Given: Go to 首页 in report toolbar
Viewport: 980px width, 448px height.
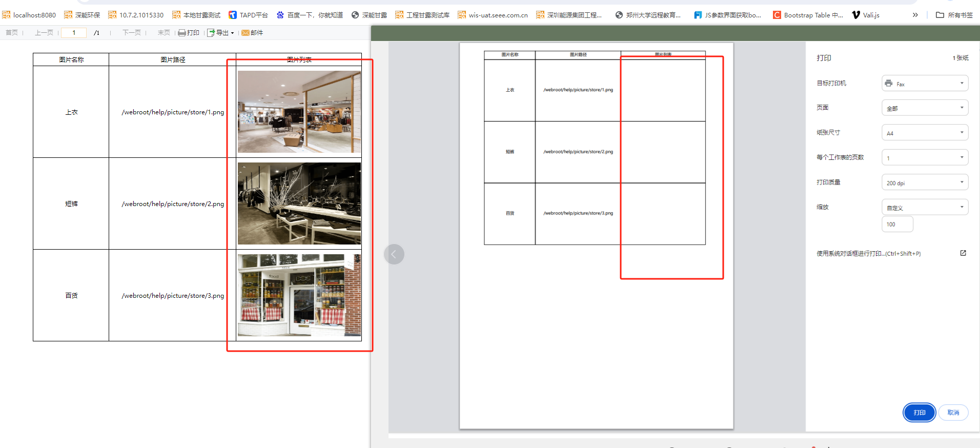Looking at the screenshot, I should click(x=12, y=33).
